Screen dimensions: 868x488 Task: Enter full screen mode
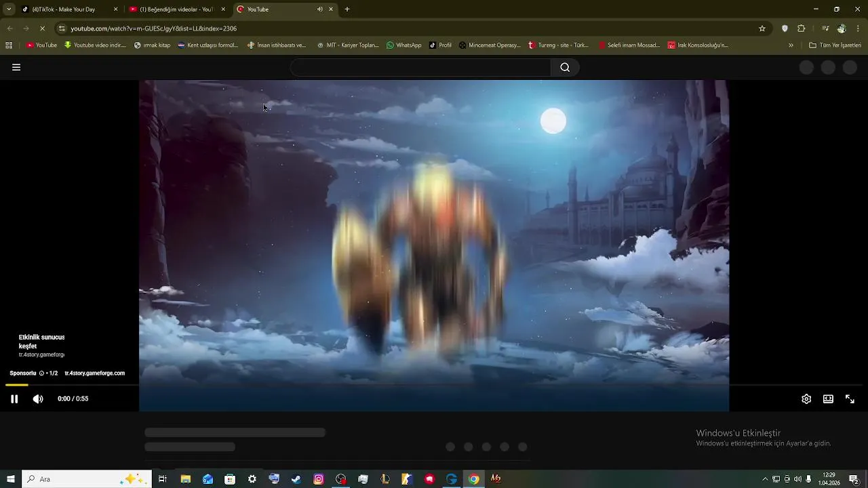tap(850, 399)
